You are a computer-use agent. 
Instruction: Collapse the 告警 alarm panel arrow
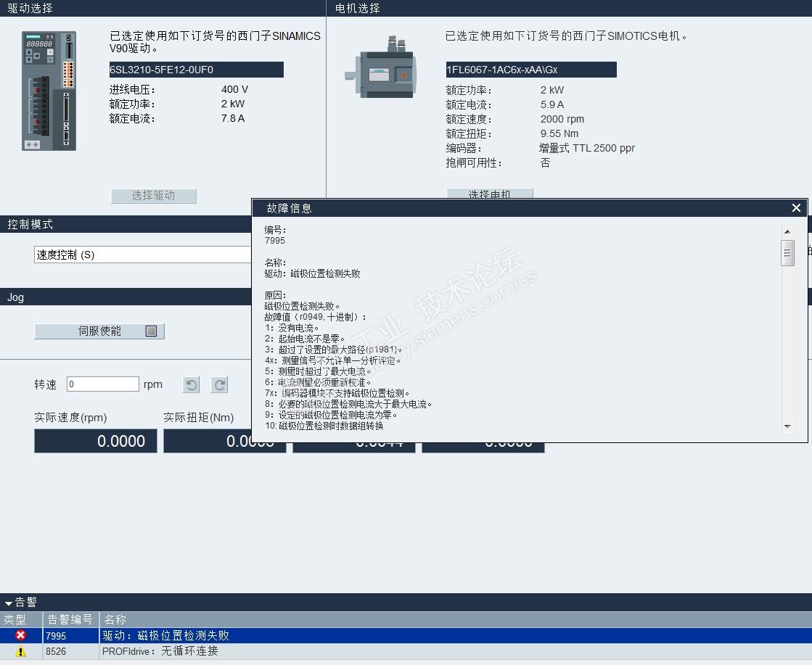point(8,603)
